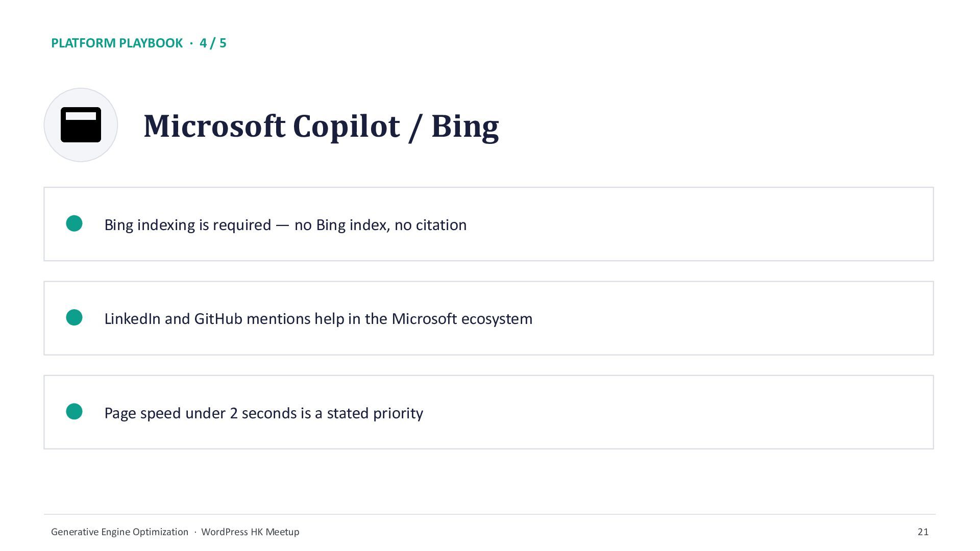This screenshot has height=551, width=980.
Task: Click the green bullet beside Page speed
Action: pyautogui.click(x=75, y=412)
